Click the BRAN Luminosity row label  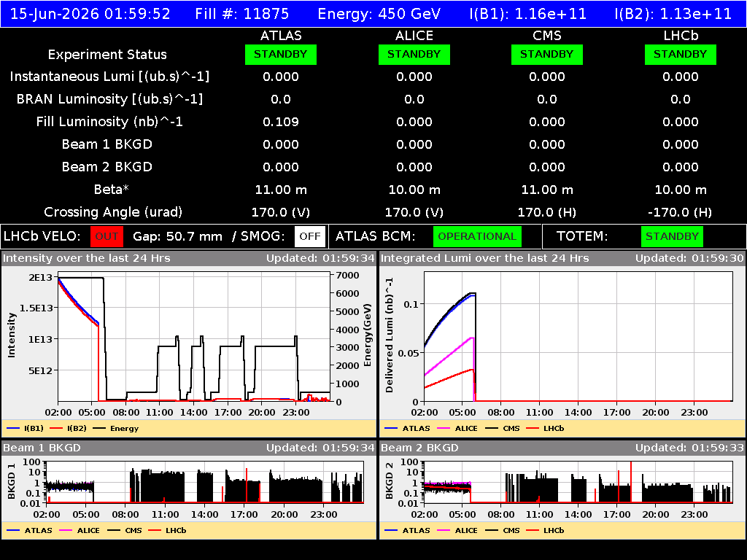[x=109, y=99]
